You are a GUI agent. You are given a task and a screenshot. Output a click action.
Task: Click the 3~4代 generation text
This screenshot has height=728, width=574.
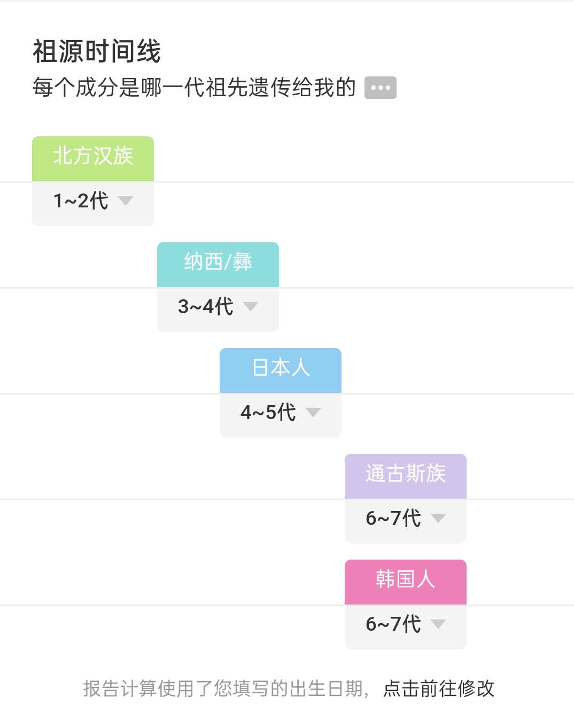pos(206,307)
